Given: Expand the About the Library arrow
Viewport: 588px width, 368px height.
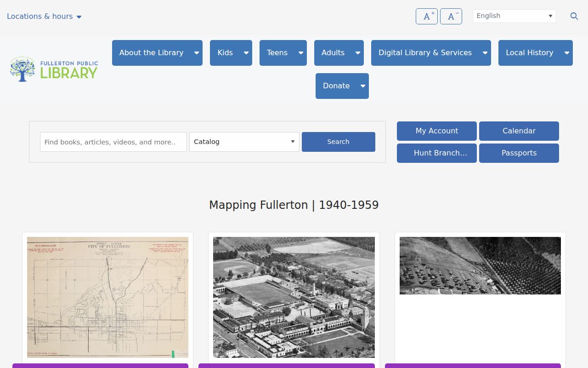Looking at the screenshot, I should point(197,53).
